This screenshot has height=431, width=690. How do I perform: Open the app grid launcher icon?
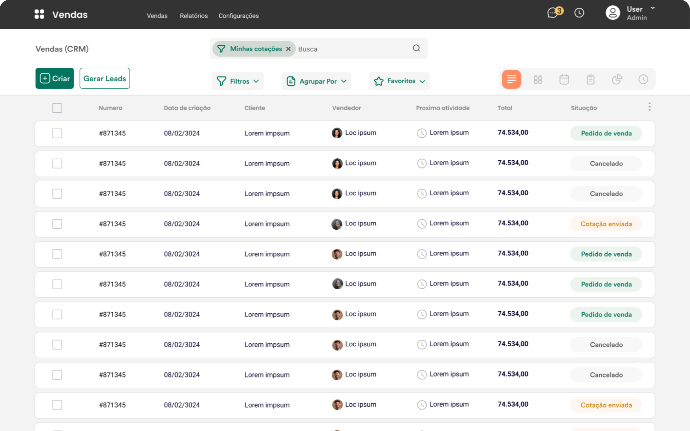pyautogui.click(x=39, y=15)
